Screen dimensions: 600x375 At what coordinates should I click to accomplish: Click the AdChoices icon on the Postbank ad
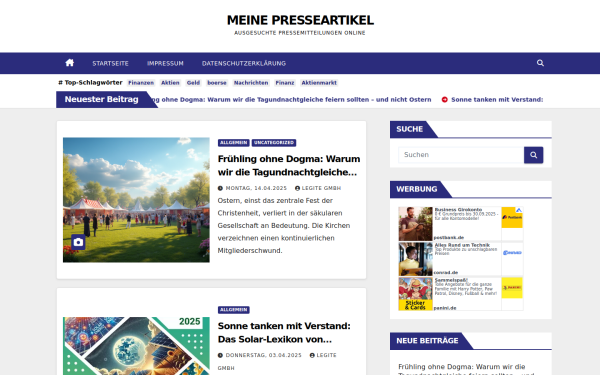click(x=519, y=210)
